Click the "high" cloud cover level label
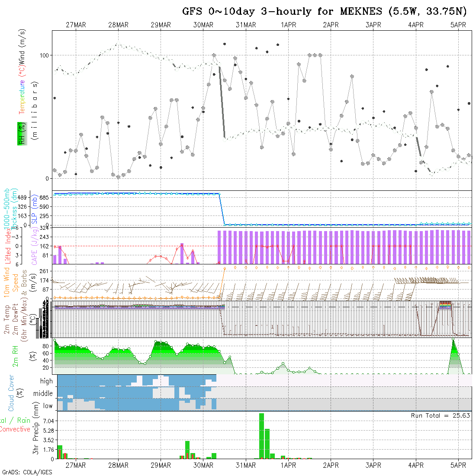Viewport: 476px width, 476px height. point(46,381)
